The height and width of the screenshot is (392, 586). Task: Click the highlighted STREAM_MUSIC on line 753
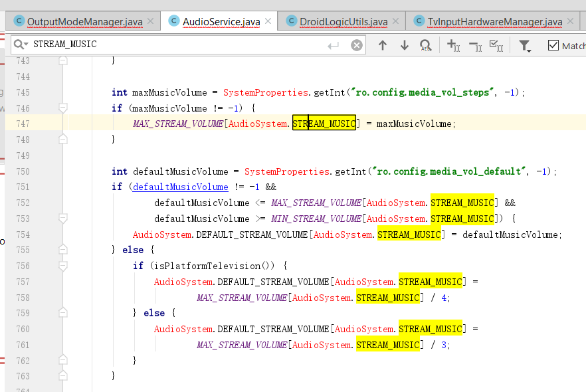462,219
